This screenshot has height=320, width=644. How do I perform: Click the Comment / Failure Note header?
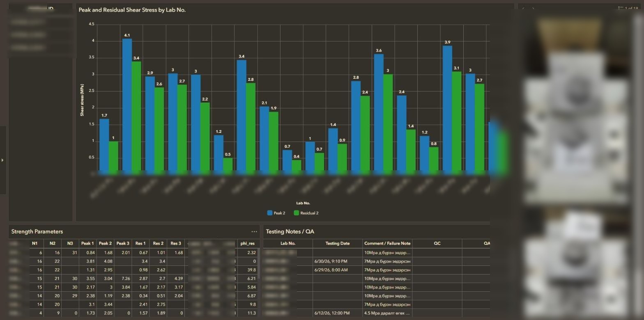pos(387,243)
